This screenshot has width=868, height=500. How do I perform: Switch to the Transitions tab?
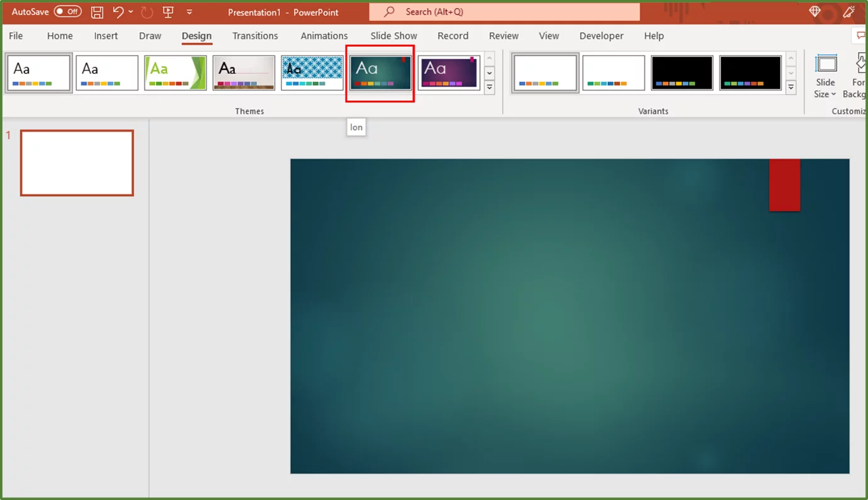[x=254, y=36]
